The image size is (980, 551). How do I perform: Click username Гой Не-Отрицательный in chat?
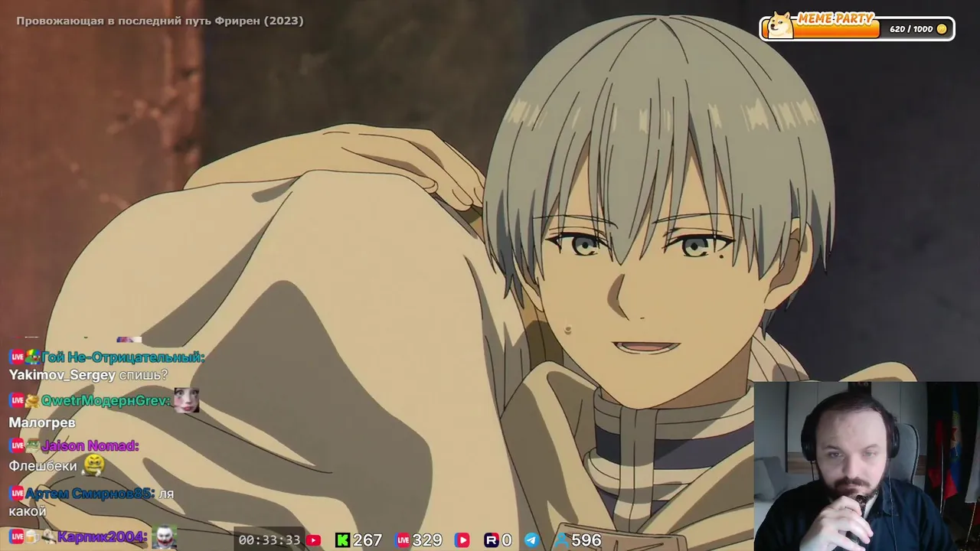(123, 357)
